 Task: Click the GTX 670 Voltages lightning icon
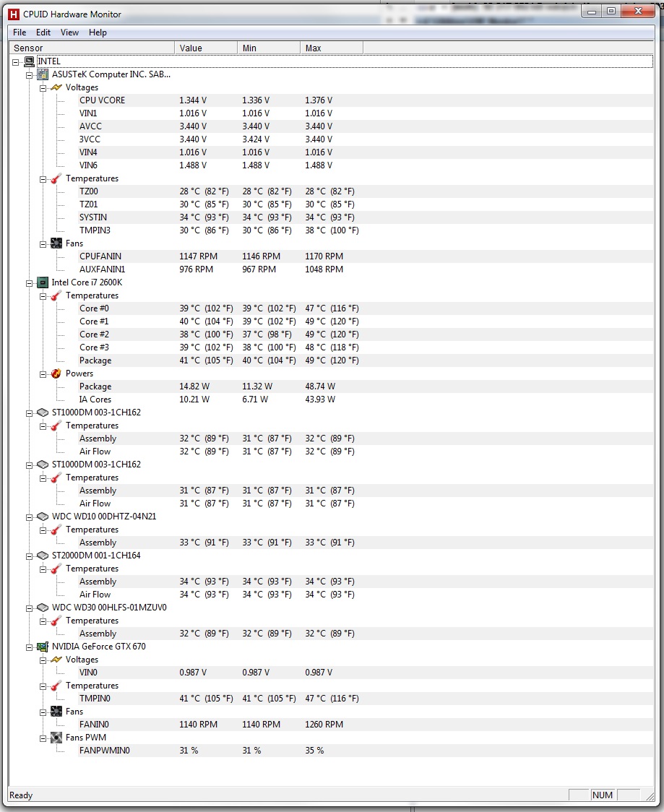coord(56,660)
